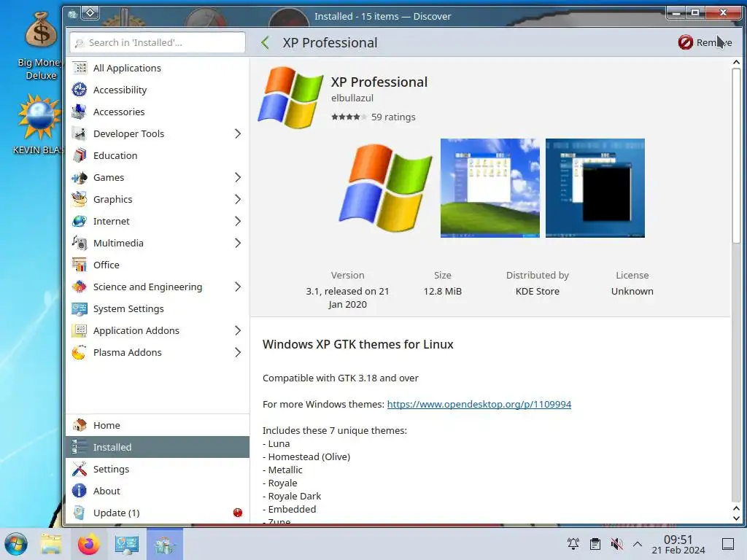Click the vertical scrollbar handle
Viewport: 747px width, 560px height.
[x=736, y=156]
